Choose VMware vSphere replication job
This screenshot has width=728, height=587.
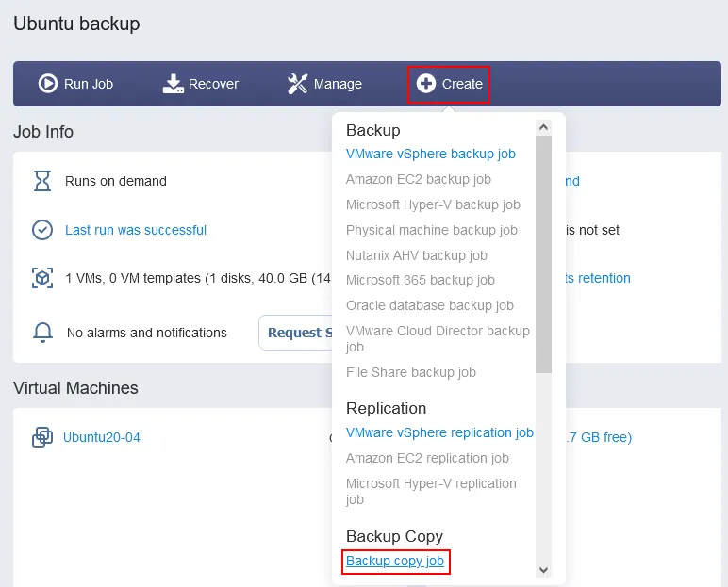[x=439, y=432]
